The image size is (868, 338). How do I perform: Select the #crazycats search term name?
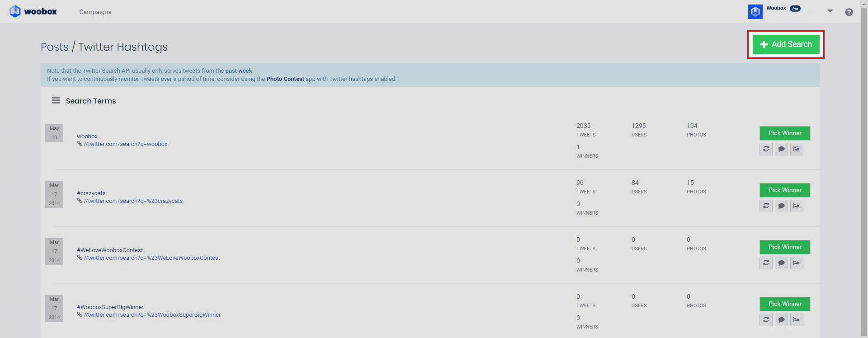click(91, 193)
